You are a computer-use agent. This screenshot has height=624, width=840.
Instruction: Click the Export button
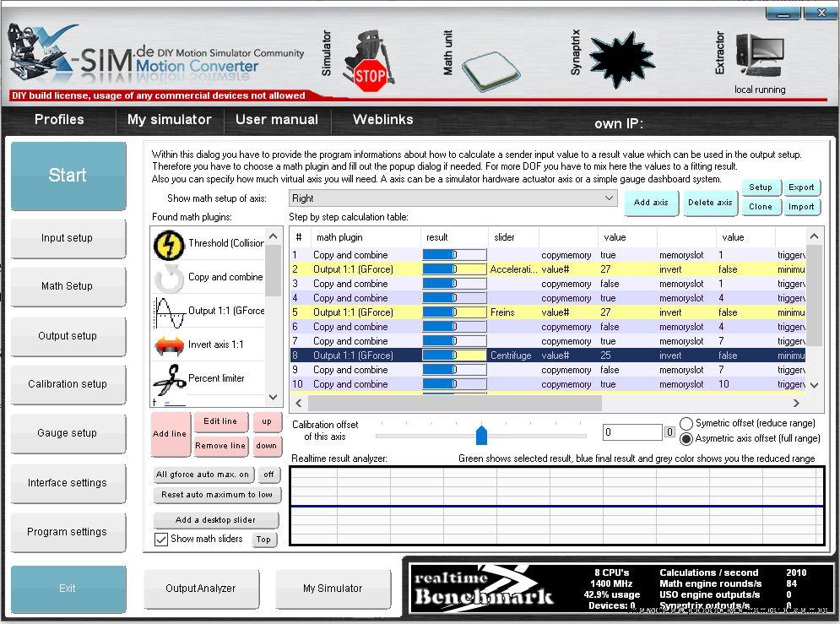(x=801, y=187)
